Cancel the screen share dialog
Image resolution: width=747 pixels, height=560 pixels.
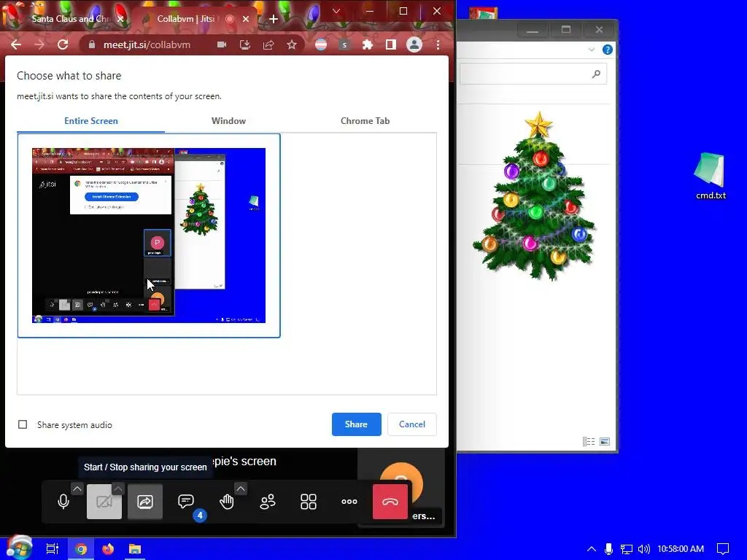point(411,424)
